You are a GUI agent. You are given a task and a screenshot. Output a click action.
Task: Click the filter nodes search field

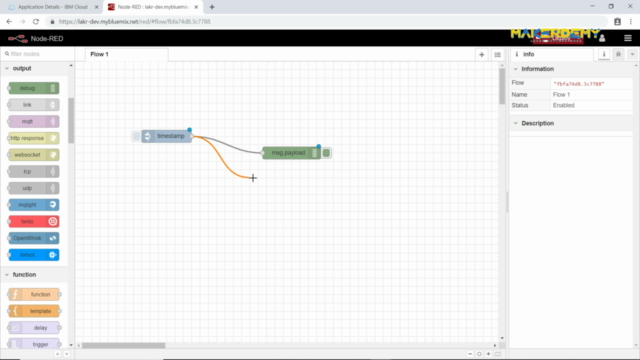(38, 54)
